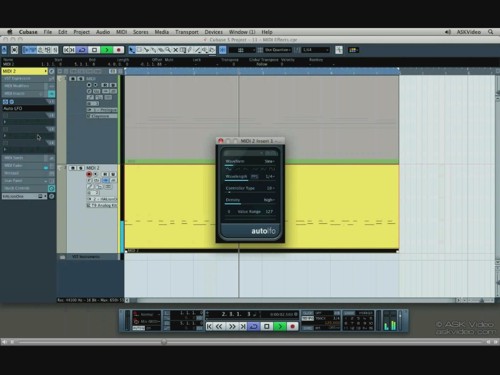Select the Object Selection arrow tool
The height and width of the screenshot is (375, 500).
pos(132,50)
